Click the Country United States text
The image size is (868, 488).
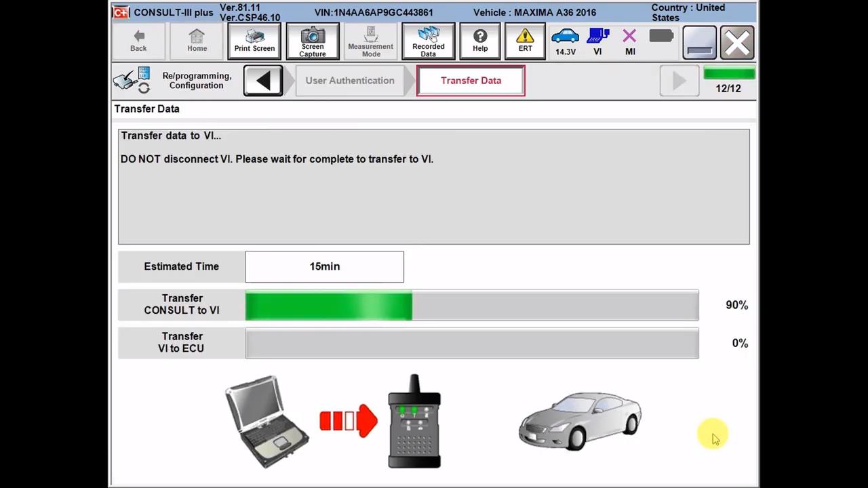click(688, 12)
